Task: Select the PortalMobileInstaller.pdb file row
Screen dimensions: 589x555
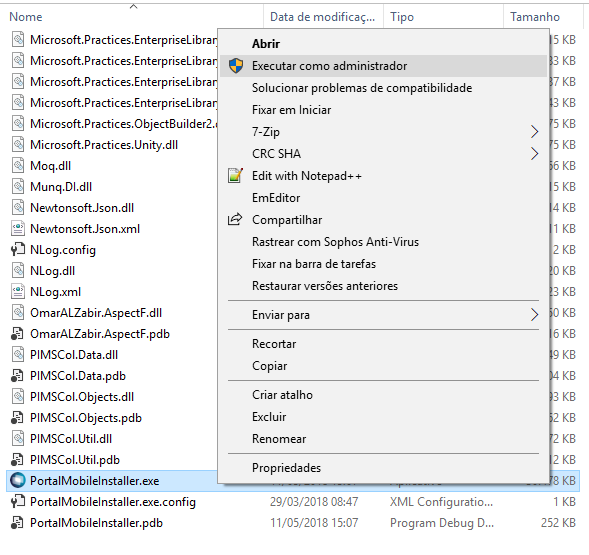Action: 293,523
